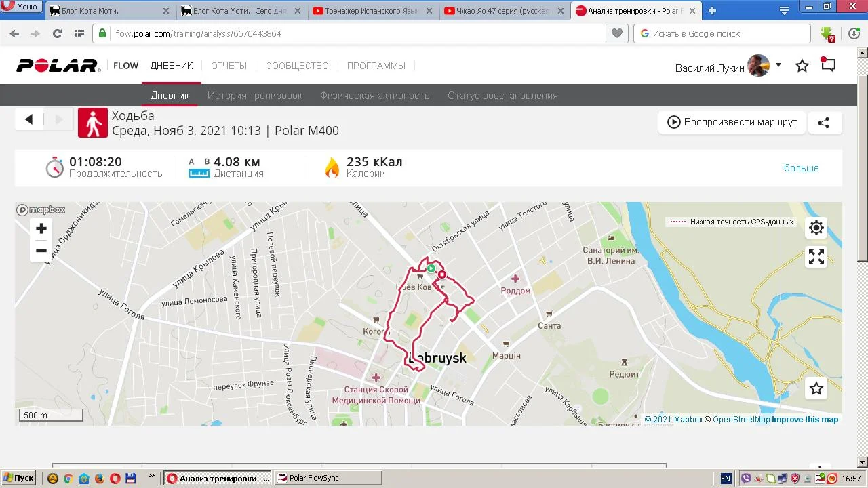
Task: Switch to История тренировок tab
Action: point(255,96)
